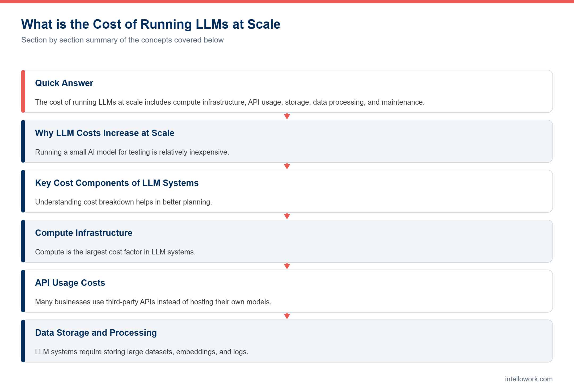Click 'Understanding cost breakdown helps in better planning.'
This screenshot has height=392, width=574.
pos(124,202)
